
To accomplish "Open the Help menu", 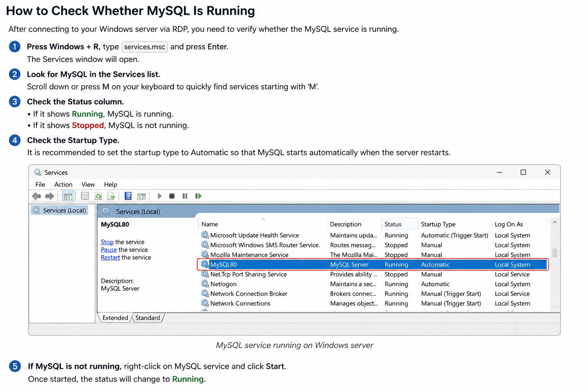I will pyautogui.click(x=111, y=185).
